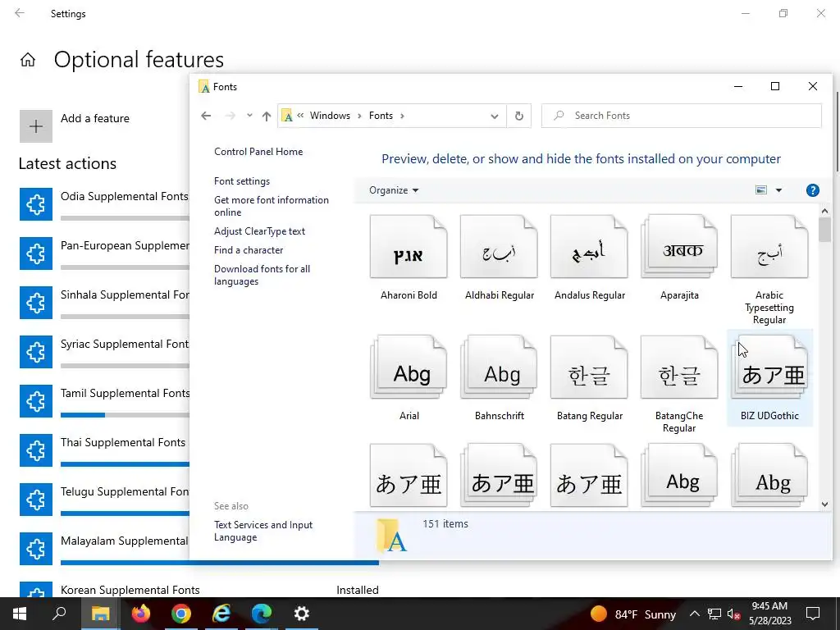Open File Explorer from taskbar
840x630 pixels.
click(100, 614)
